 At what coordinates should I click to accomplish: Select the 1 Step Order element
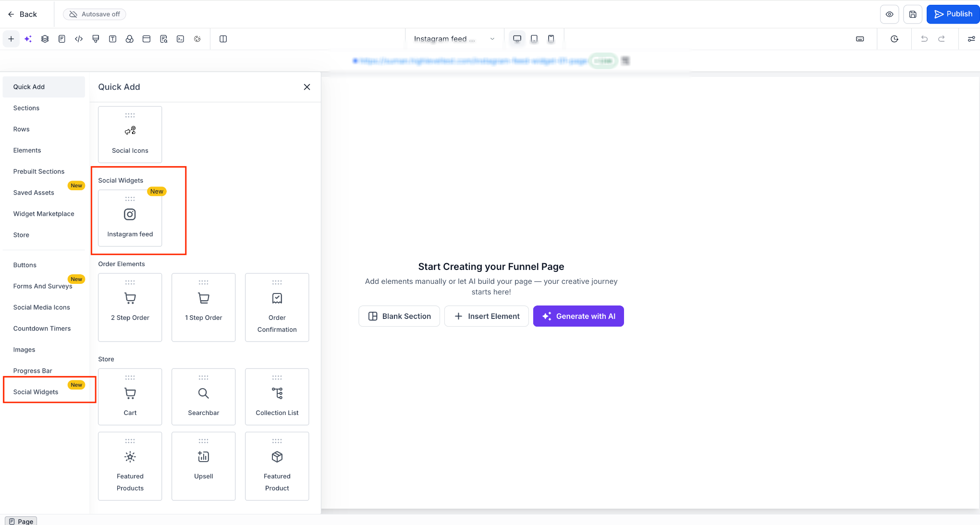[204, 307]
